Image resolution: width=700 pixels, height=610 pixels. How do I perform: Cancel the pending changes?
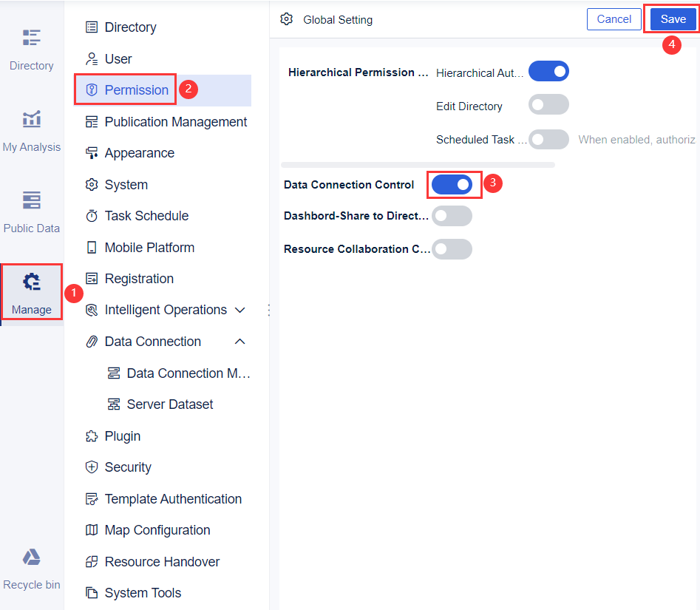point(614,19)
